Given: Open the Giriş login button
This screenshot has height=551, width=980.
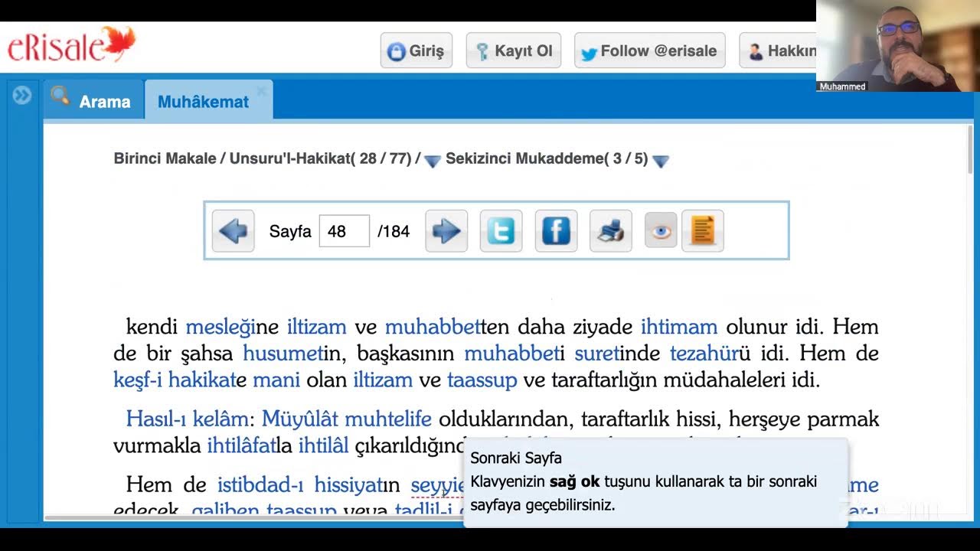Looking at the screenshot, I should (416, 51).
